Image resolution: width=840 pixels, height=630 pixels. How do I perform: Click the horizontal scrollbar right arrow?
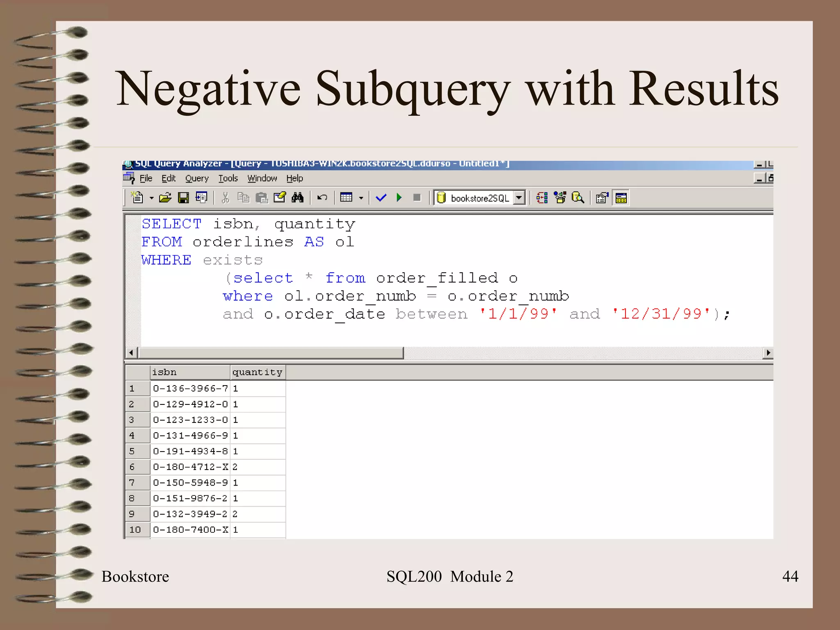pos(768,353)
